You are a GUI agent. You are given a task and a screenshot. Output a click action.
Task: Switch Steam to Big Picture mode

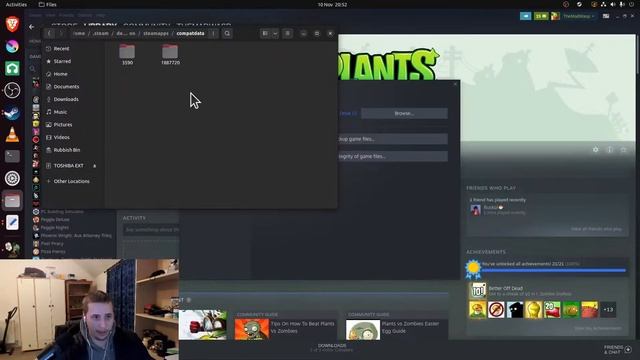(606, 16)
